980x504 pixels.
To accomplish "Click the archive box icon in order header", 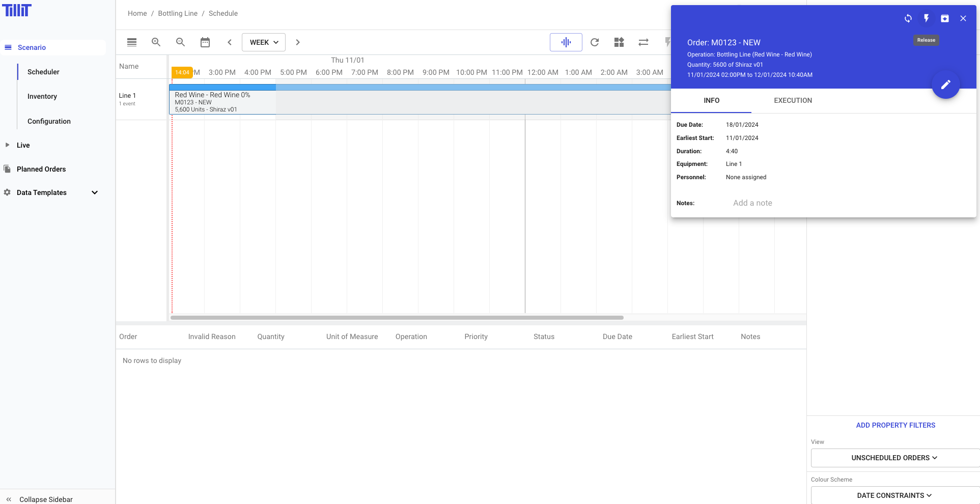I will tap(944, 18).
